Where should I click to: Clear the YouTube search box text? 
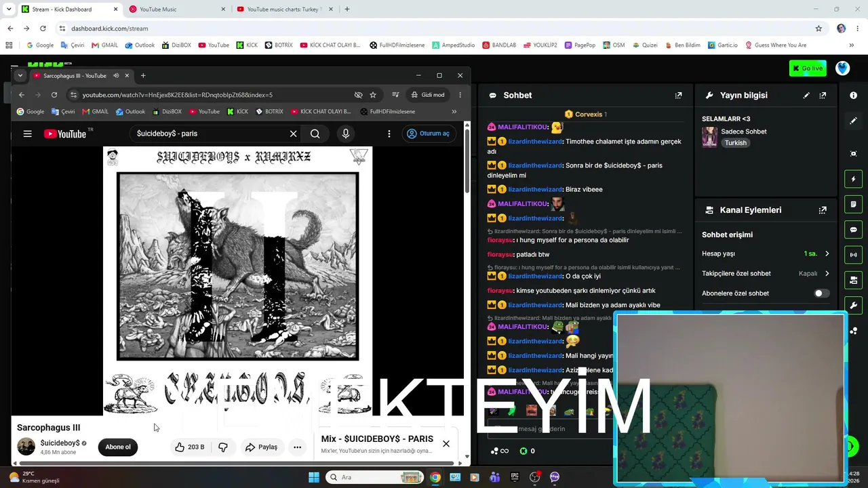coord(294,134)
